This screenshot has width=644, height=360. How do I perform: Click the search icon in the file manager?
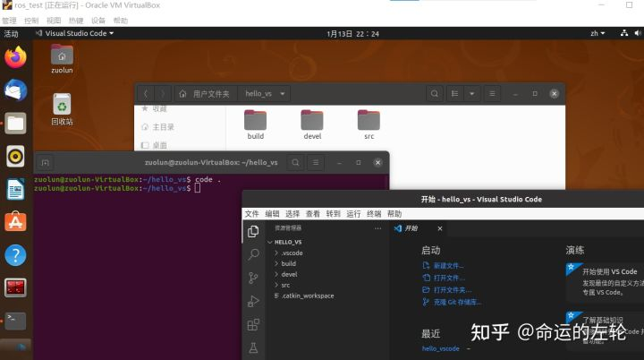pos(434,94)
